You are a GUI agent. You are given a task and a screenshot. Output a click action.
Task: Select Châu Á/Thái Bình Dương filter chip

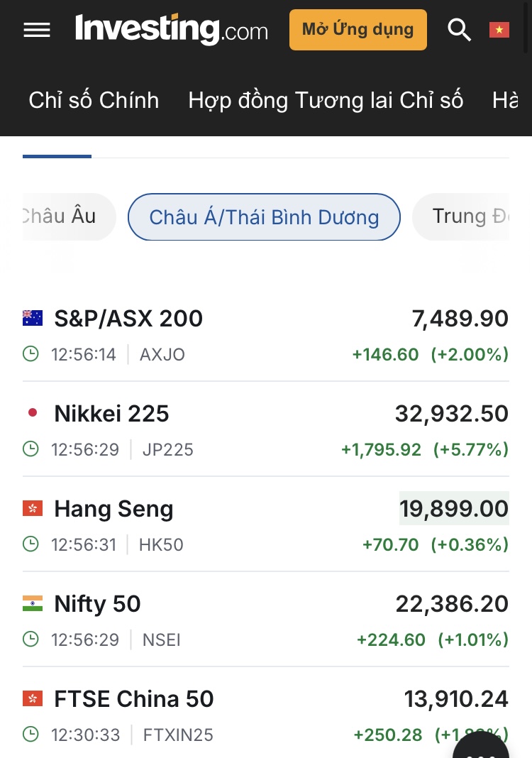pyautogui.click(x=264, y=217)
